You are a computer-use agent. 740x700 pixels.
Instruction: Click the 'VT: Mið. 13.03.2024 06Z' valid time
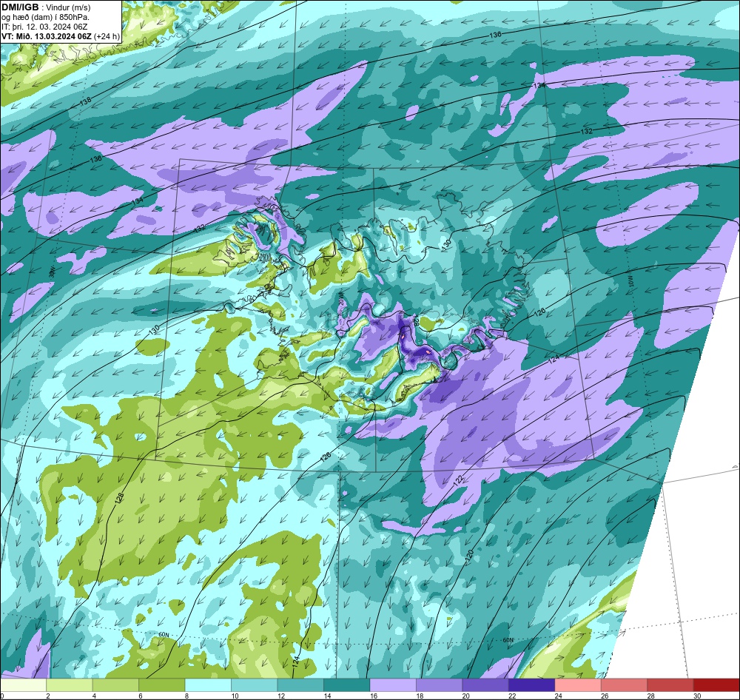point(47,36)
